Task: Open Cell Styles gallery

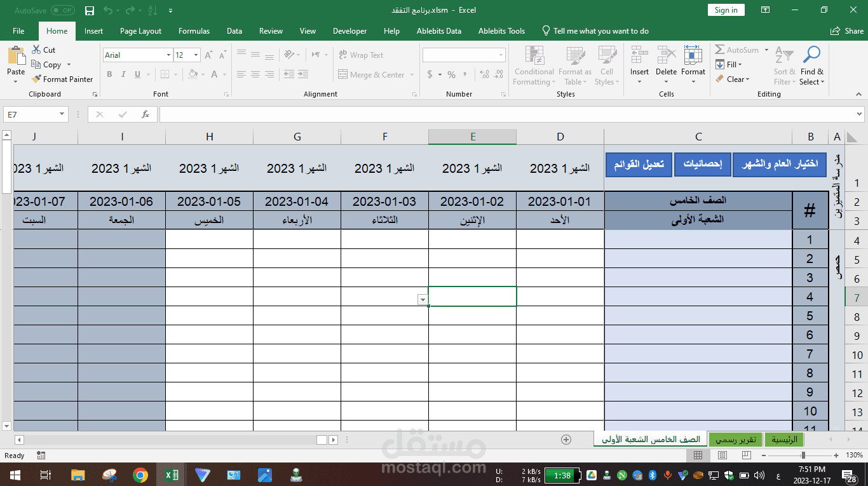Action: (x=607, y=65)
